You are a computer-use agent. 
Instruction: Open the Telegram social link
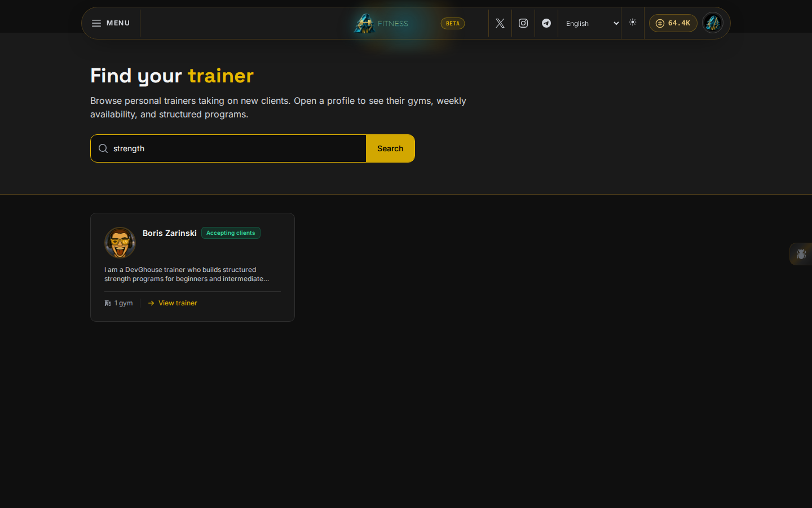point(546,23)
